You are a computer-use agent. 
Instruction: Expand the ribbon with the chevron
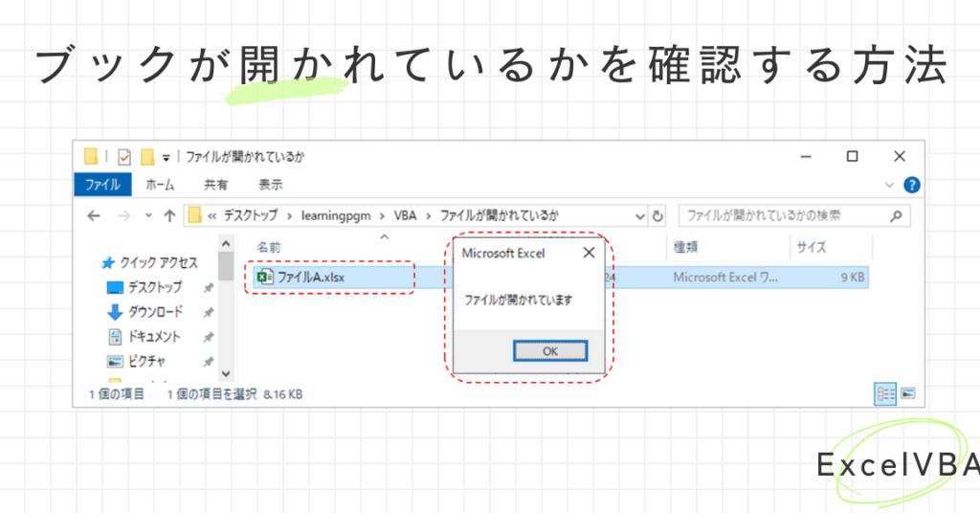click(x=891, y=185)
